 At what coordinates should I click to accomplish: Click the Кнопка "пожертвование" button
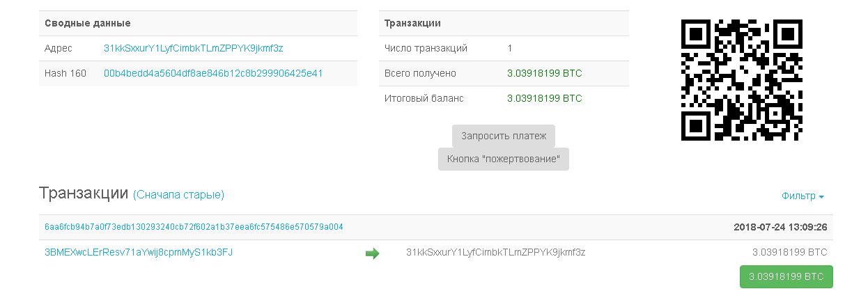pyautogui.click(x=503, y=159)
